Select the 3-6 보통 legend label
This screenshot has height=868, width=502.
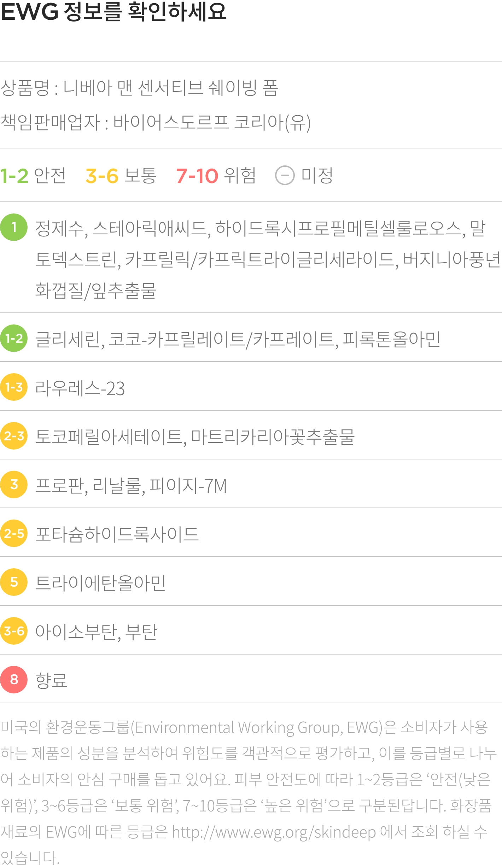click(121, 176)
